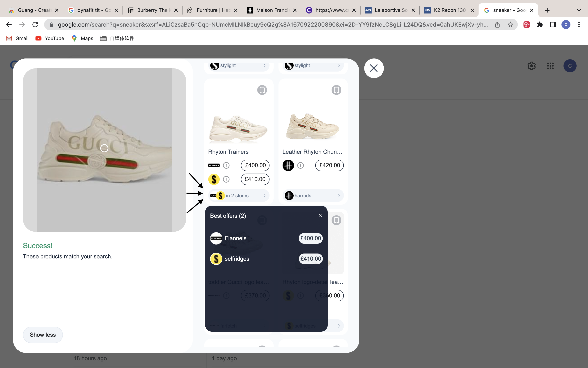Click the Show less button

tap(43, 335)
